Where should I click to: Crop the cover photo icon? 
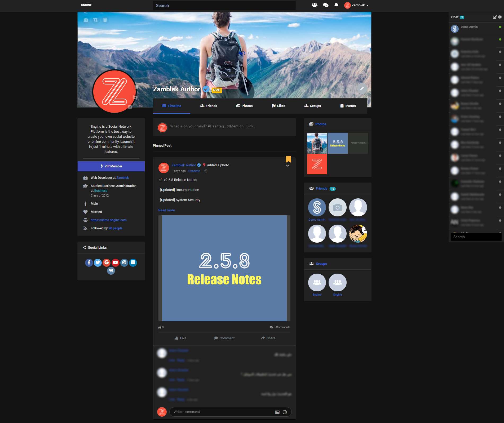[x=95, y=20]
